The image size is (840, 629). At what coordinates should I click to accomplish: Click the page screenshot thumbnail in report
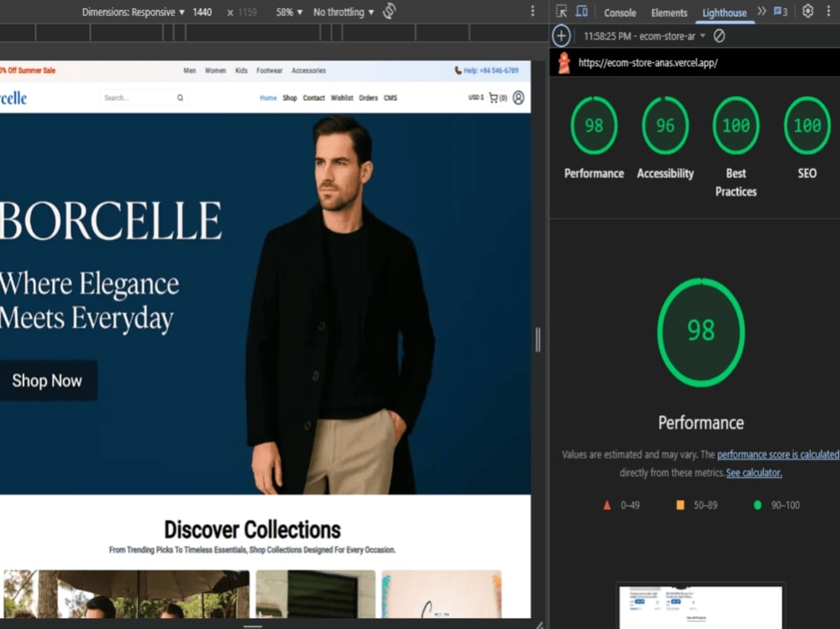[x=701, y=607]
